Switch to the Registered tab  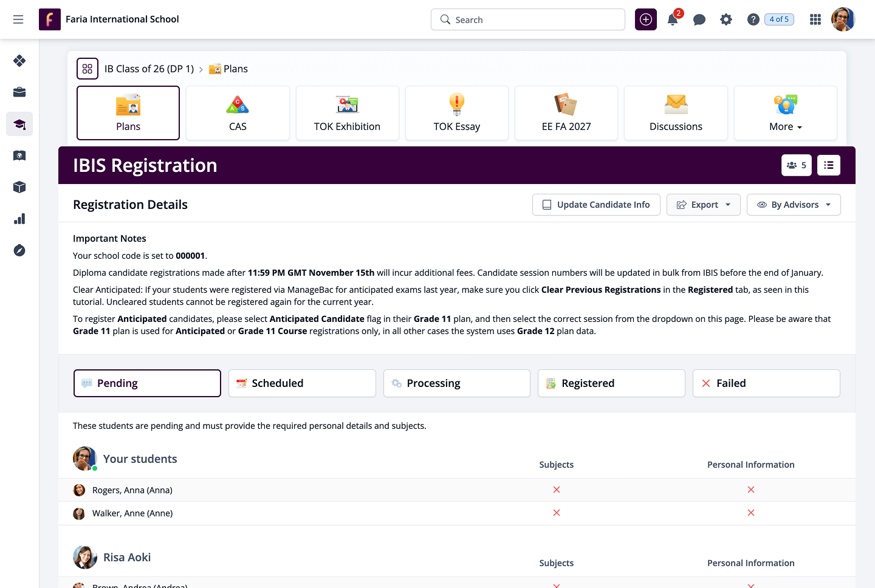(x=611, y=383)
